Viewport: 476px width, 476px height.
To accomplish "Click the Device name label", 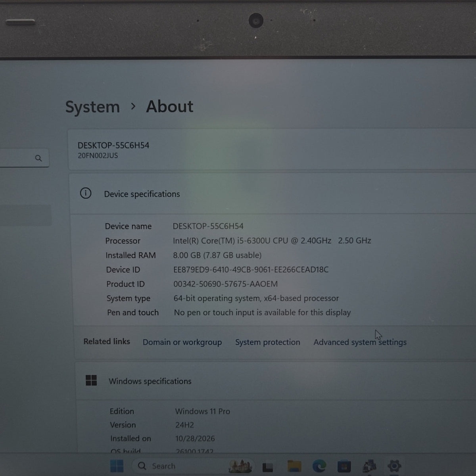I will tap(128, 226).
